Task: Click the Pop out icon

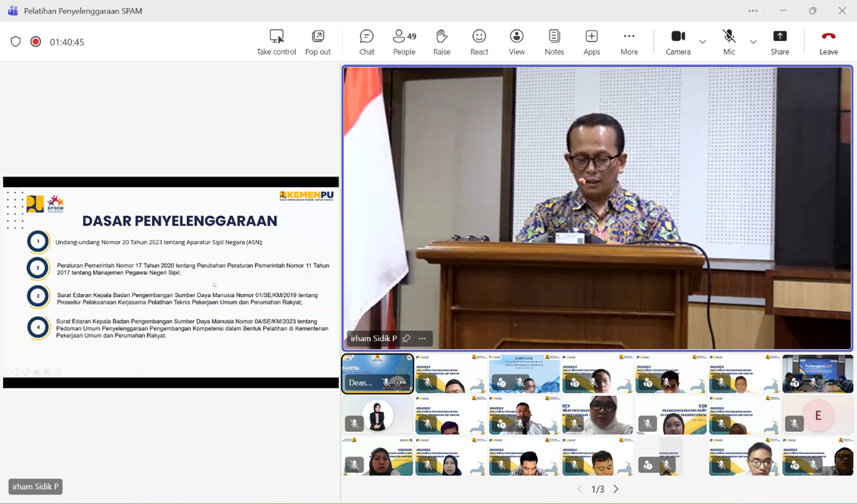Action: click(x=318, y=41)
